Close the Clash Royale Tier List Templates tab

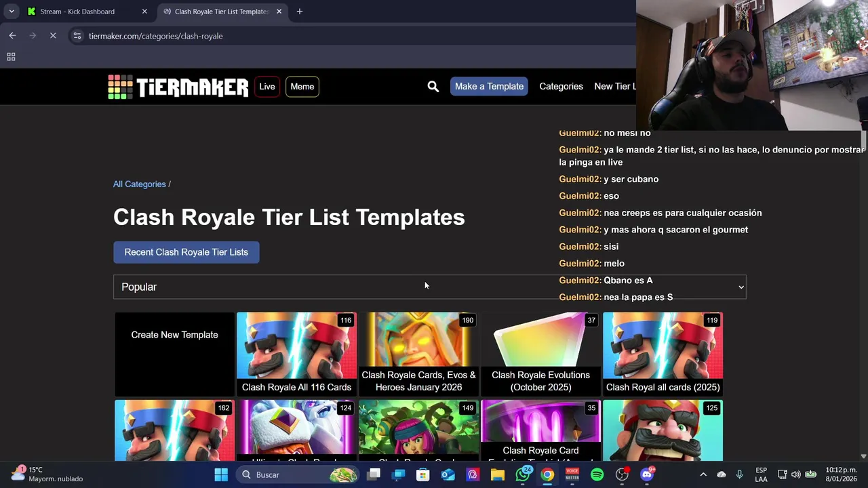pos(279,12)
